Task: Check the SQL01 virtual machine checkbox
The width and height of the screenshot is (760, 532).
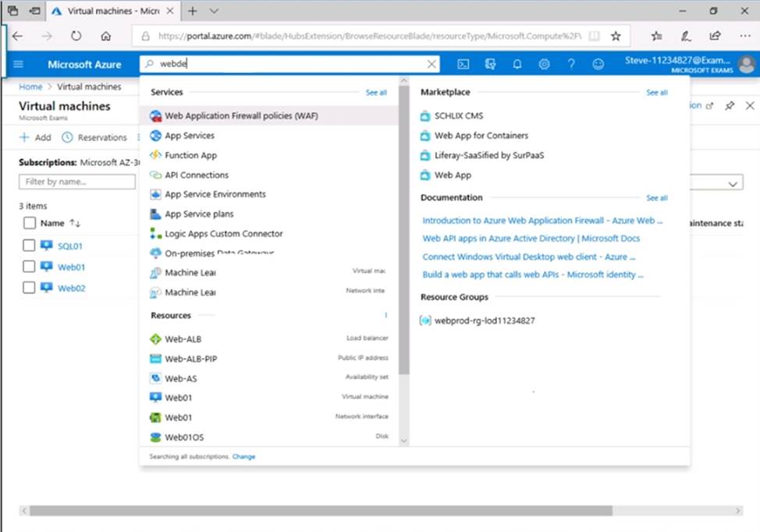Action: [x=29, y=246]
